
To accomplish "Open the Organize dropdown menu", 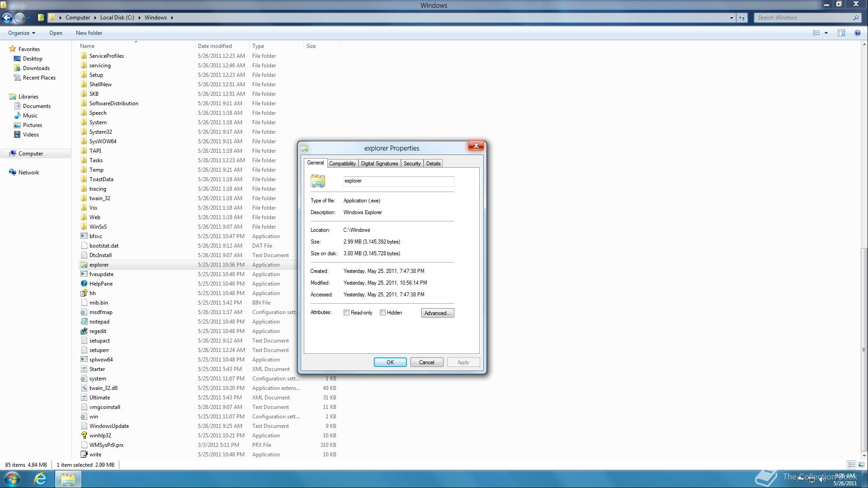I will 21,33.
